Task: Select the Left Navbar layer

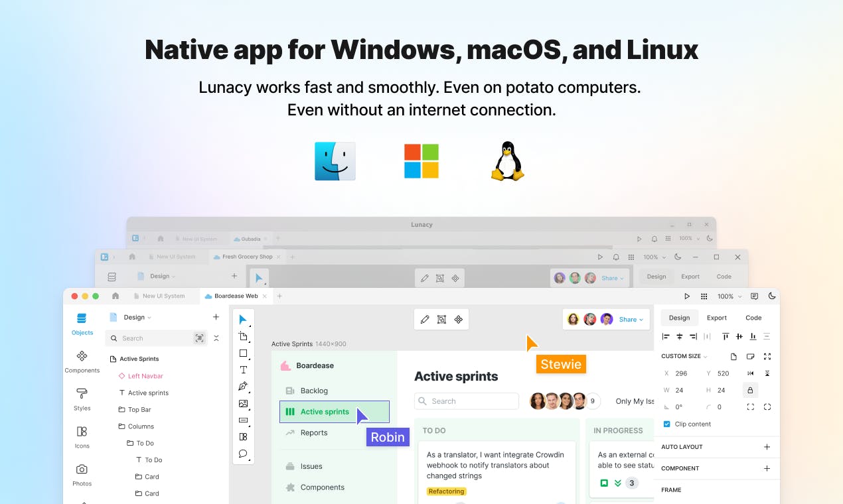Action: (x=141, y=376)
